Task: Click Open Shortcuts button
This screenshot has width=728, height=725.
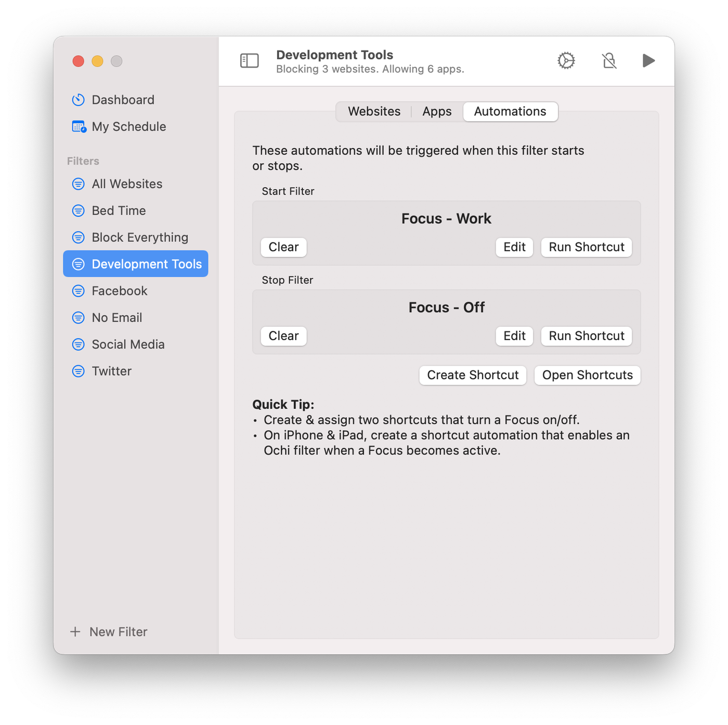Action: [x=587, y=375]
